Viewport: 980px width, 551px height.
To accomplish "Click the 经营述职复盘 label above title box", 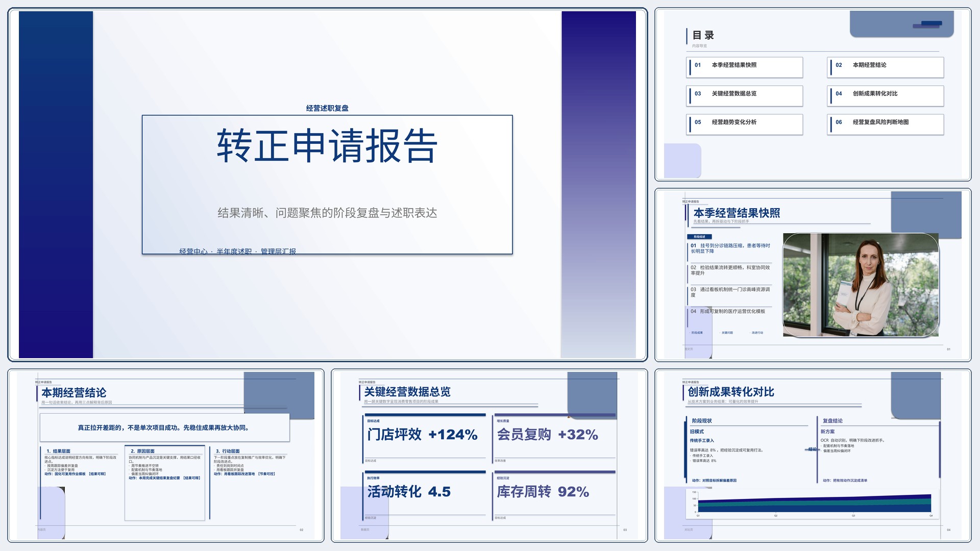I will 327,108.
